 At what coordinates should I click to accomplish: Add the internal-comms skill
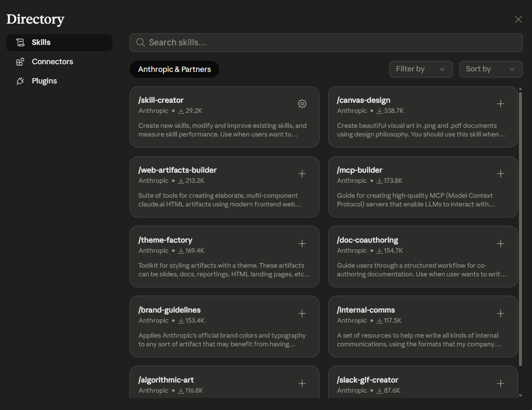pos(501,314)
